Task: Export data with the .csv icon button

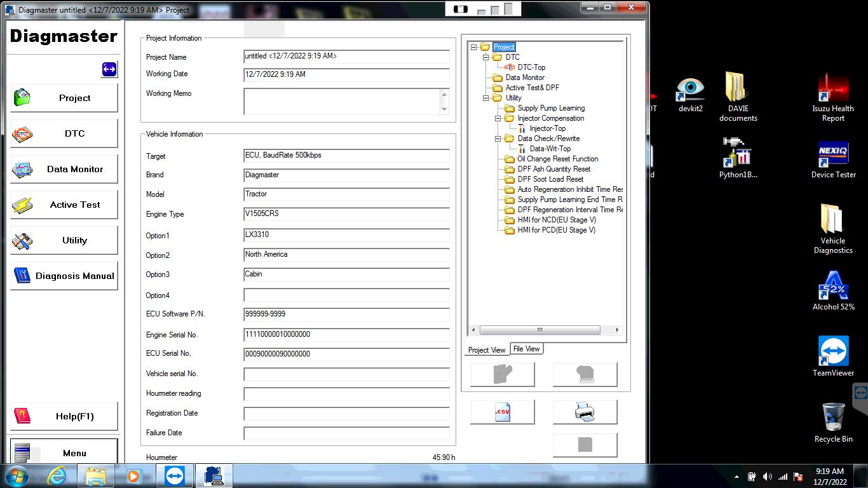Action: pos(503,412)
